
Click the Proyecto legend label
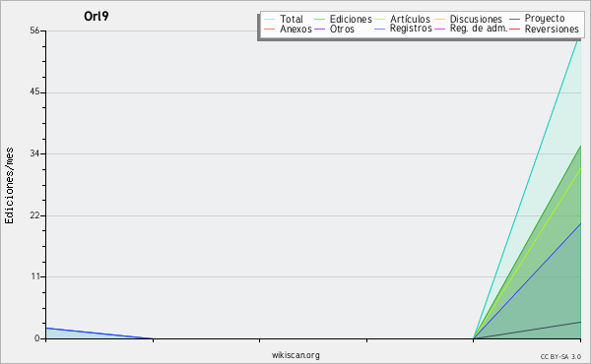(545, 19)
